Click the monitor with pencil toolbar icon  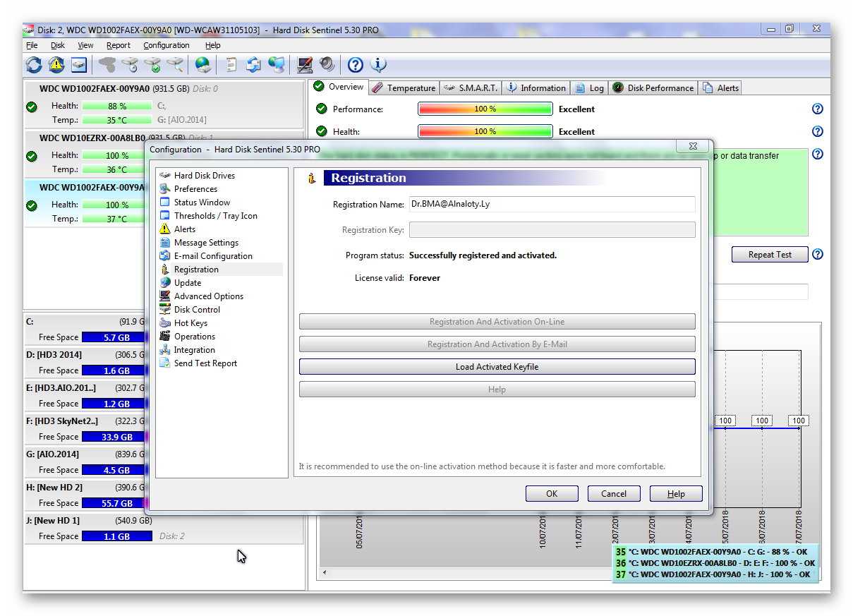point(305,65)
